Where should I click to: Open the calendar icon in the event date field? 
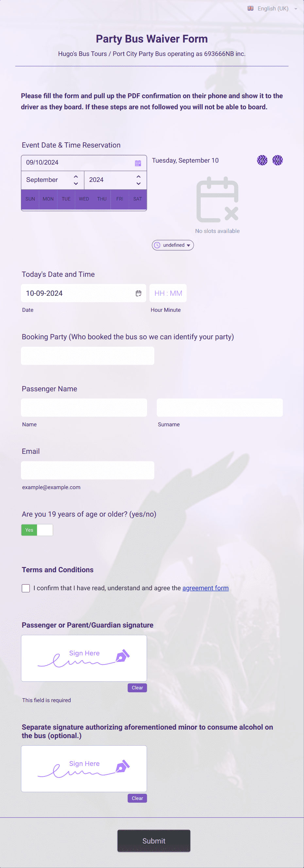(138, 163)
